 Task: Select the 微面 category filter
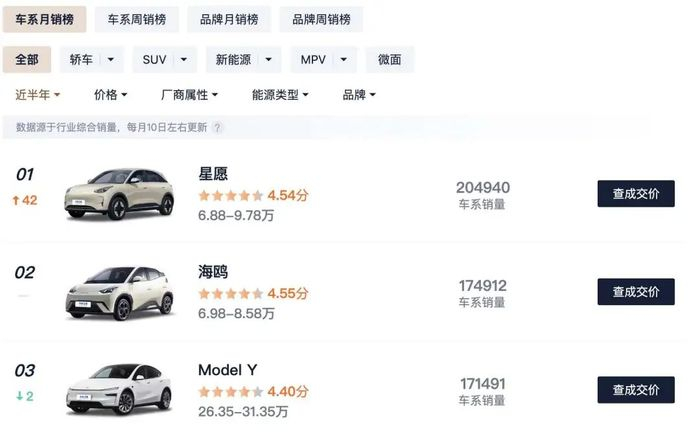click(389, 60)
